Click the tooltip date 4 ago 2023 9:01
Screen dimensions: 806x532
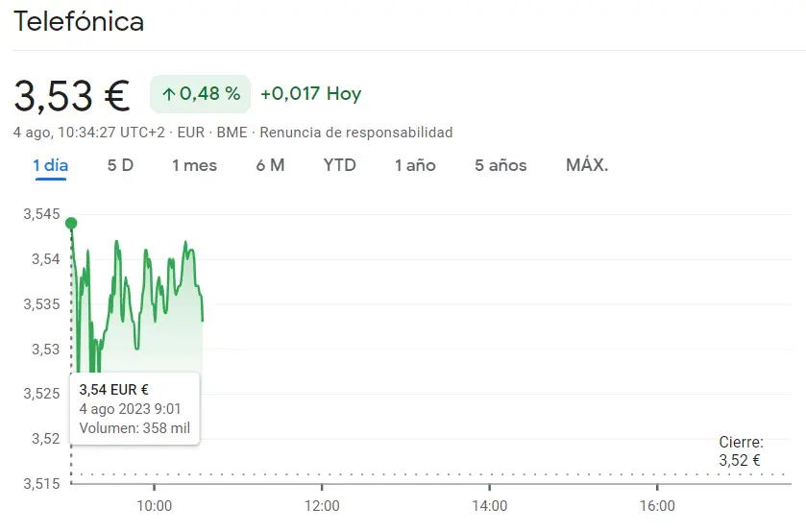130,409
